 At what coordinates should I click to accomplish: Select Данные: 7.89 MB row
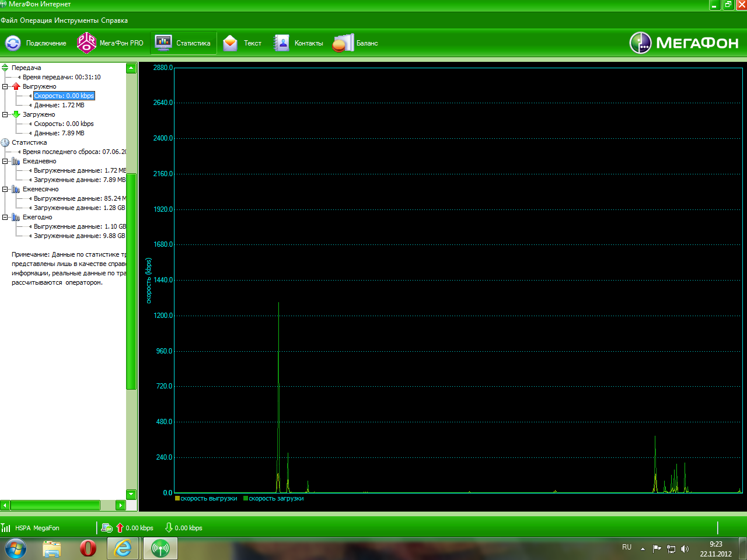point(59,133)
